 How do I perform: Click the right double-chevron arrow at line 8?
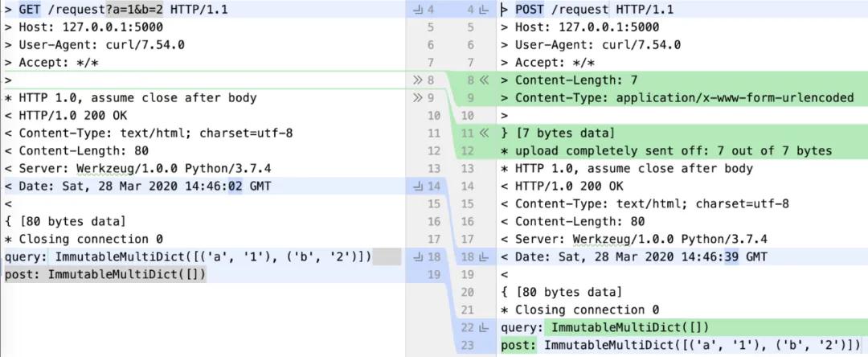[483, 80]
